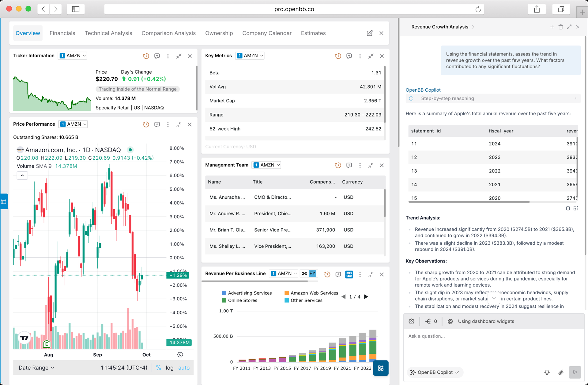Open chart settings hexagon icon
Viewport: 588px width, 385px height.
pos(180,355)
